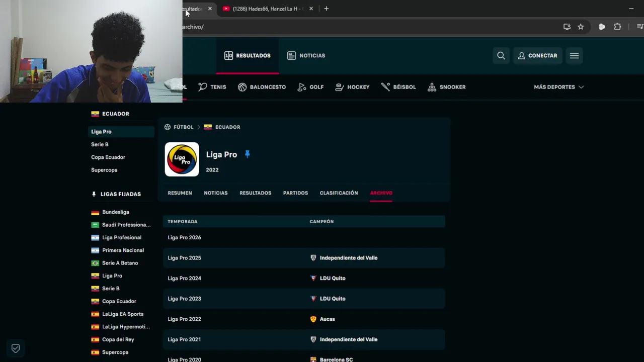This screenshot has height=362, width=644.
Task: Click the install app icon in address bar
Action: 567,27
